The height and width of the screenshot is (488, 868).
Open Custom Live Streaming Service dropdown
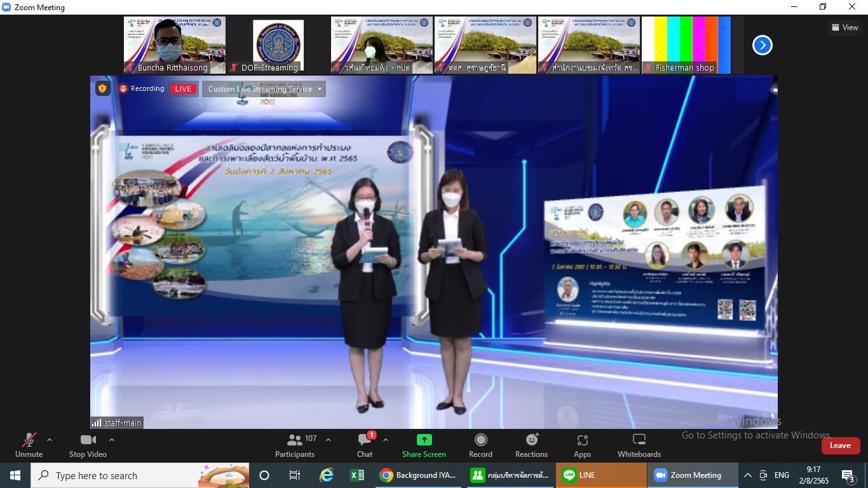(264, 89)
